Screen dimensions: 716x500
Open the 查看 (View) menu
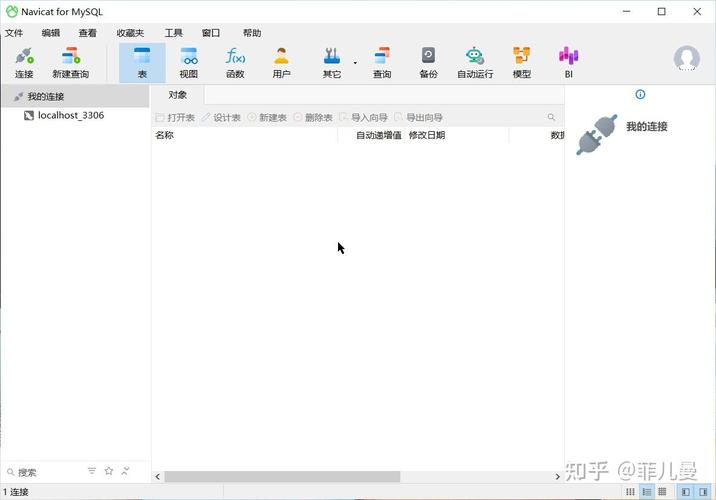click(x=87, y=33)
